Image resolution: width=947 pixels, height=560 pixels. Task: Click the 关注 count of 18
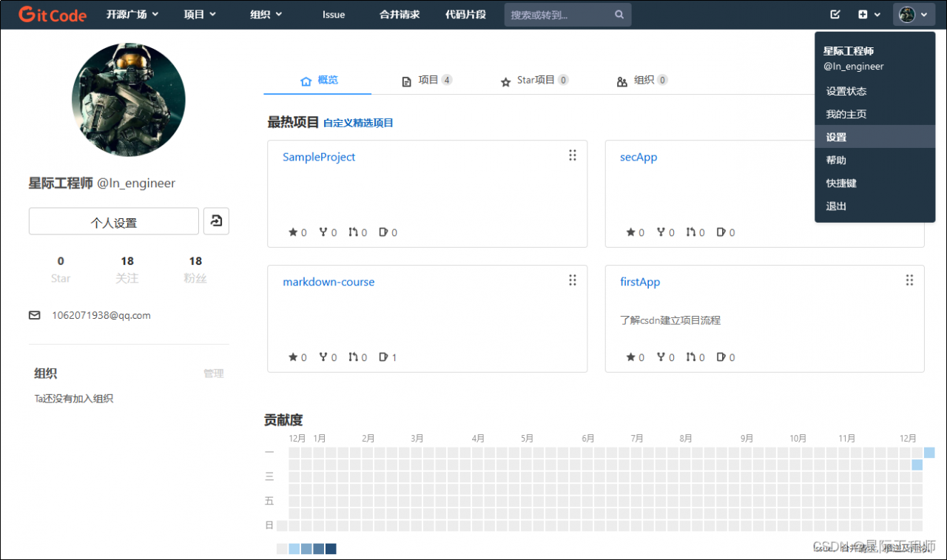pos(127,261)
